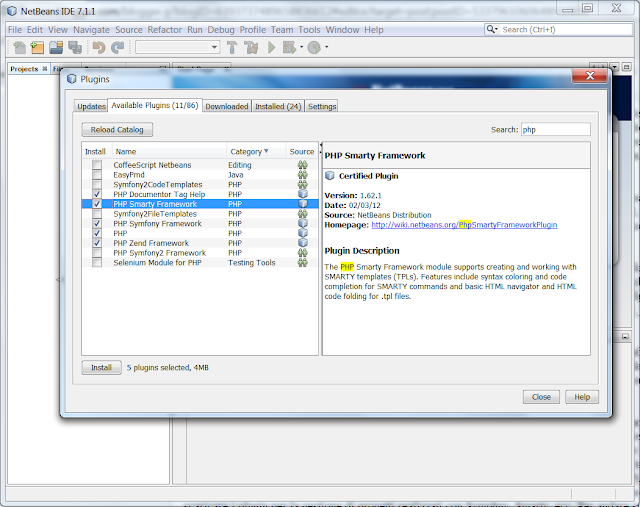Screen dimensions: 640x507
Task: Click PHP Documentor Tag Help source cube icon
Action: coord(302,194)
